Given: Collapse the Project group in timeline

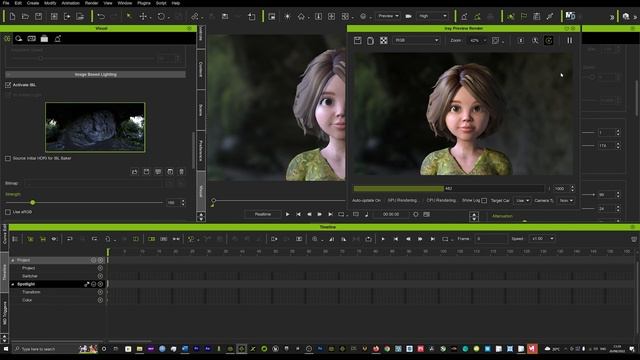Looking at the screenshot, I should point(13,260).
